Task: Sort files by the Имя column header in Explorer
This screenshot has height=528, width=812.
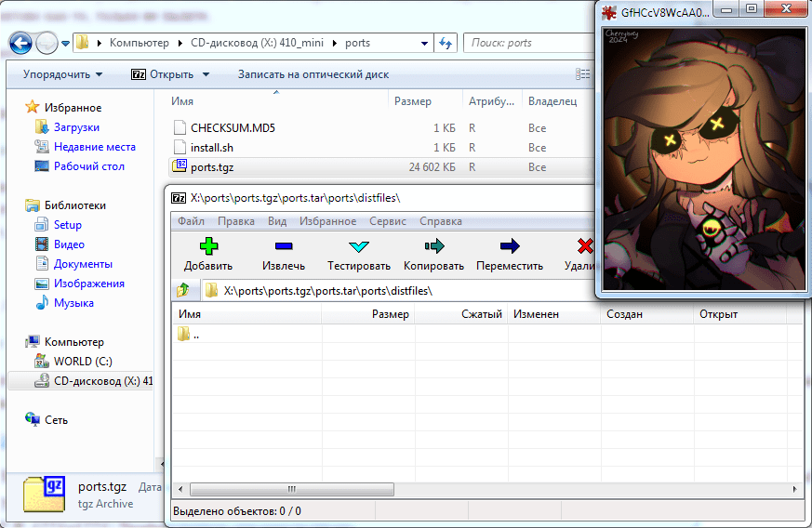Action: point(182,101)
